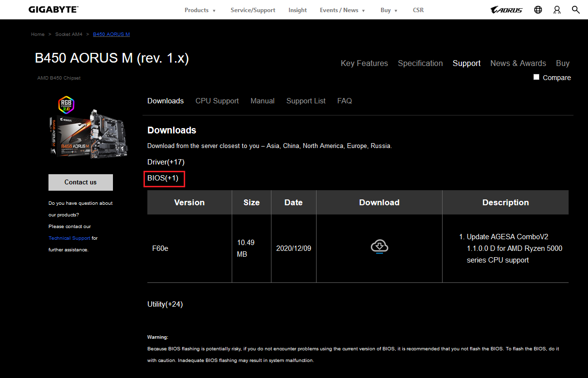Select the Support product tab

(467, 64)
